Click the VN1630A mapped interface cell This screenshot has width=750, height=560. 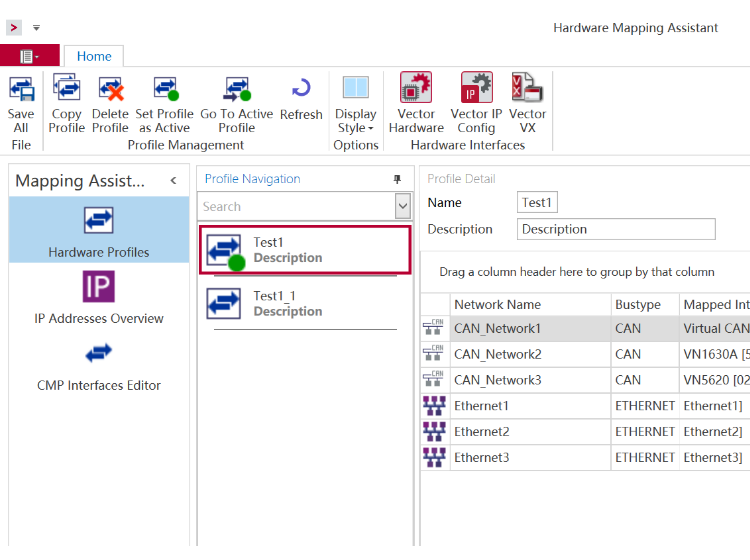715,354
